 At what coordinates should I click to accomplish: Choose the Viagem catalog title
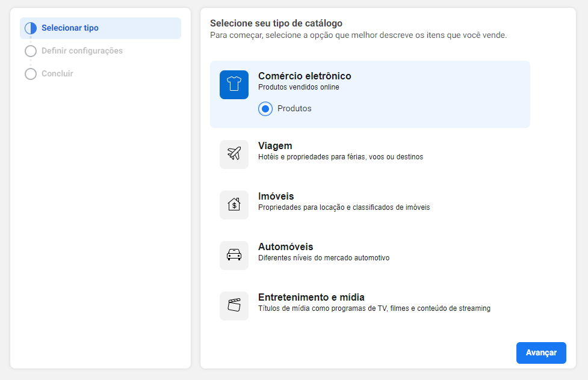click(x=275, y=146)
